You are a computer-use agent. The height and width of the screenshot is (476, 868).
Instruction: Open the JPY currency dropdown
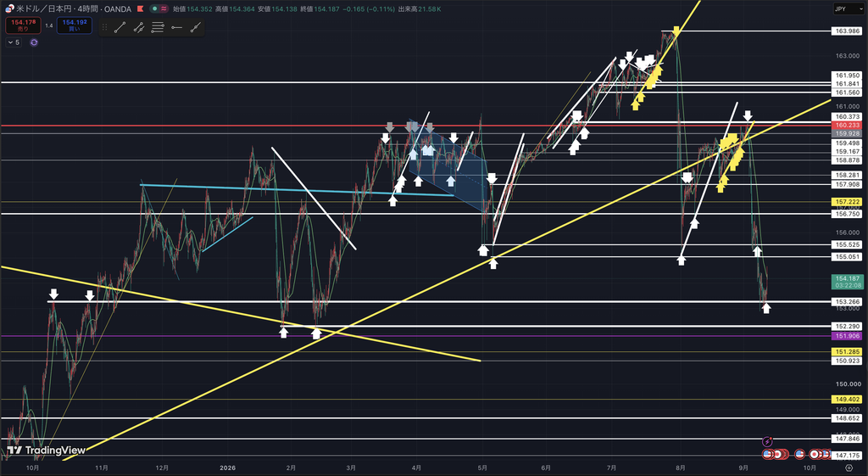point(848,8)
